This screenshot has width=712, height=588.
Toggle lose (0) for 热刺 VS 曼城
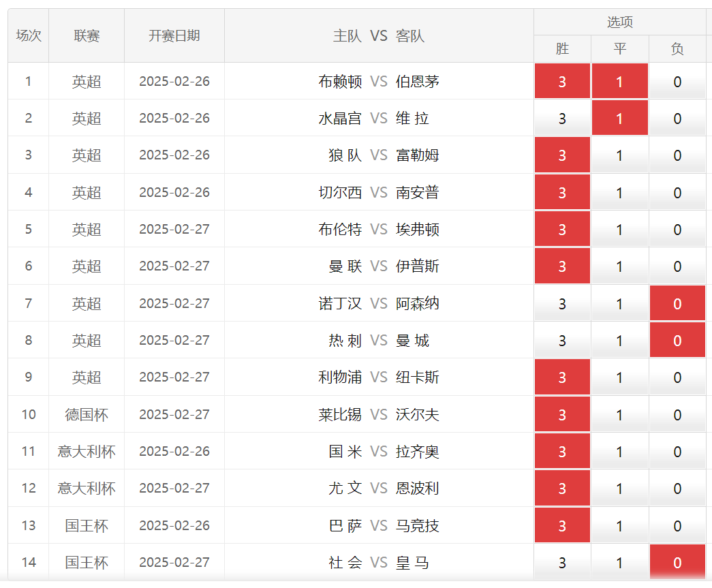click(677, 340)
